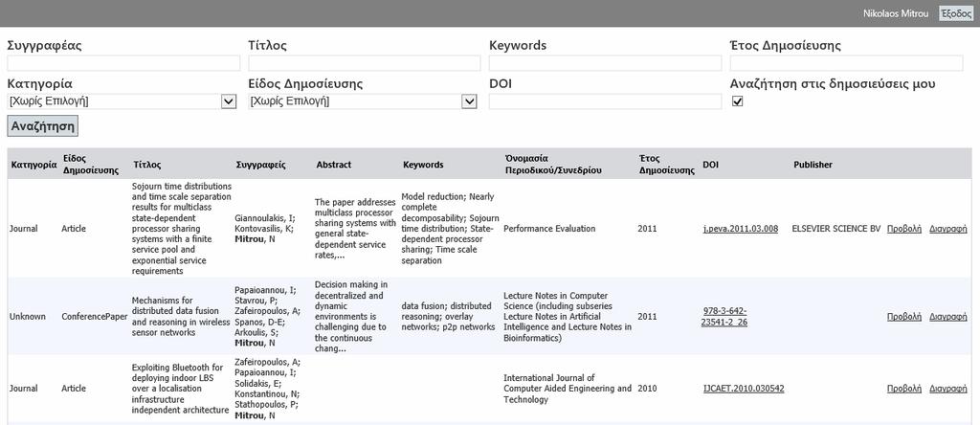Screen dimensions: 980x425
Task: Open DOI link IJCAET.2010.030542
Action: coord(744,389)
